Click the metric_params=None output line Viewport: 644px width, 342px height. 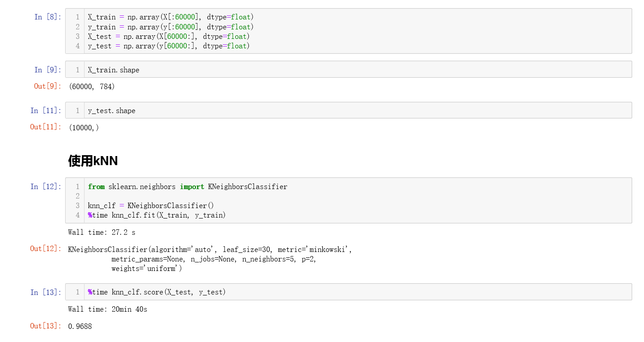(214, 259)
